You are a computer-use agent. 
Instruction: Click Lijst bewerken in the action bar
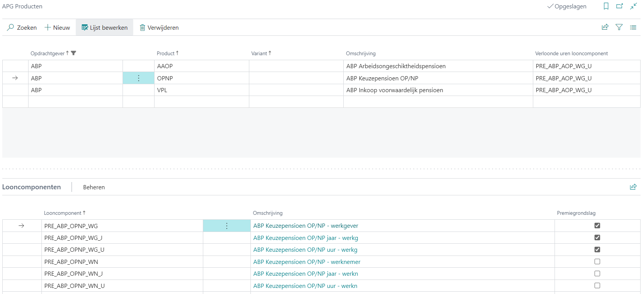click(x=105, y=27)
